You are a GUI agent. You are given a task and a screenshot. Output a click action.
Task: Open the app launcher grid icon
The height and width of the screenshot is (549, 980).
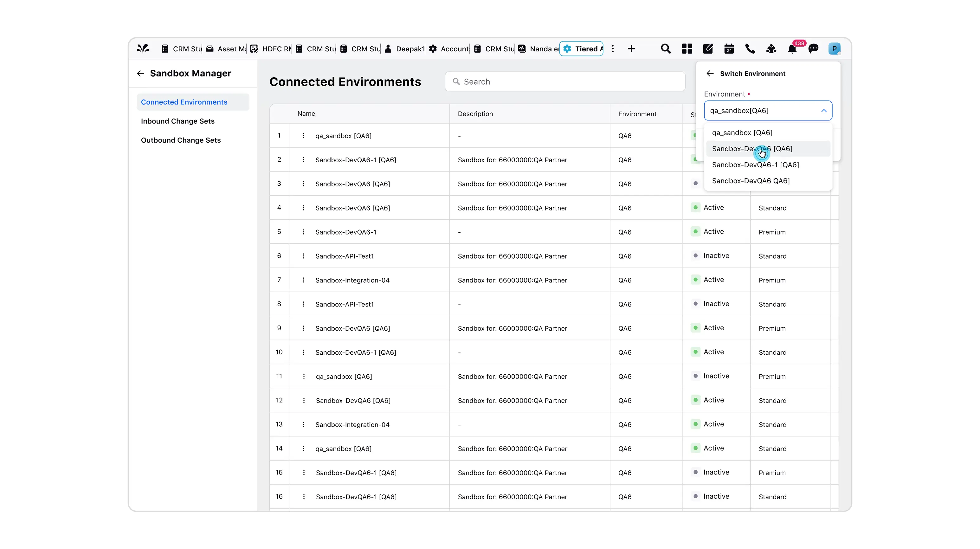[x=687, y=49]
